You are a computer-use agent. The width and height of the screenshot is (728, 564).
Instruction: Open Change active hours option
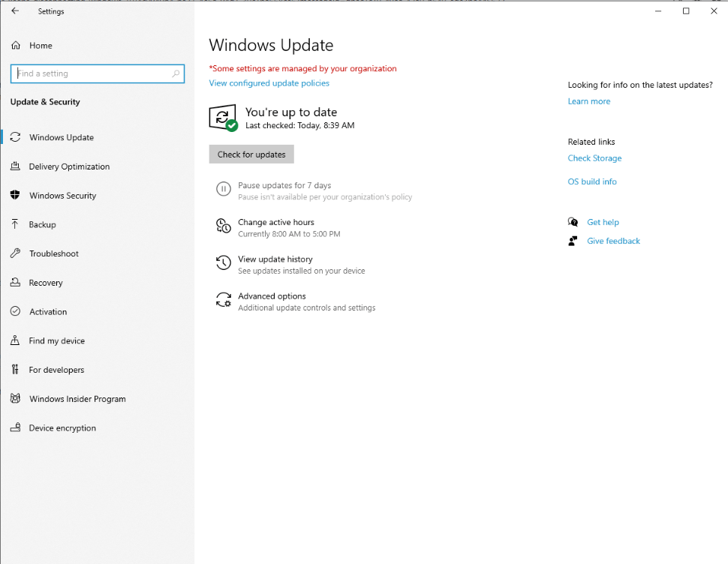(275, 222)
